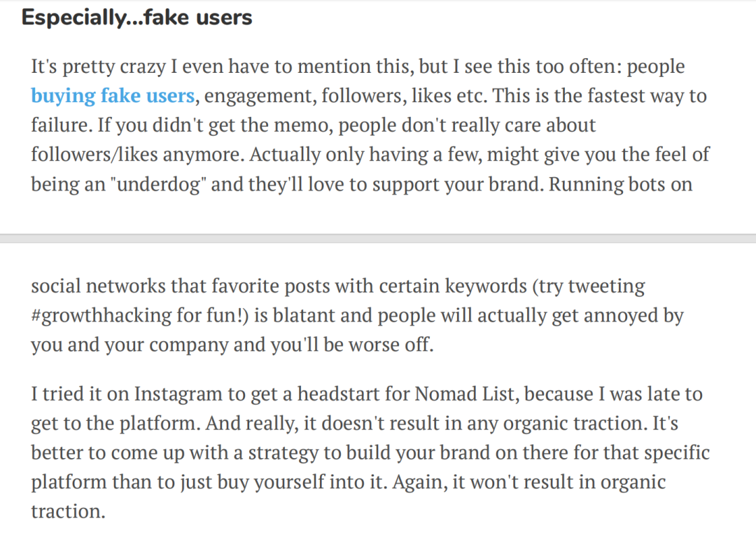Screen dimensions: 756x533
Task: Click the line starting "It's pretty crazy"
Action: pyautogui.click(x=358, y=67)
